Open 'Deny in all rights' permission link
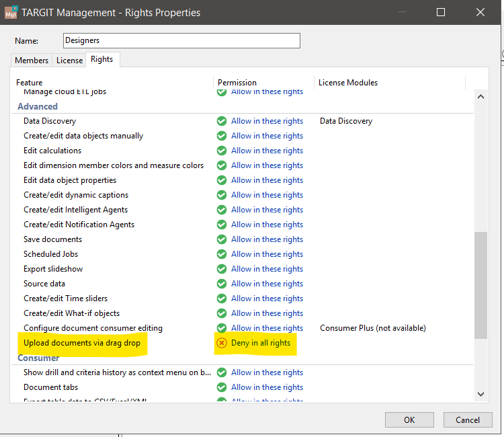 261,343
